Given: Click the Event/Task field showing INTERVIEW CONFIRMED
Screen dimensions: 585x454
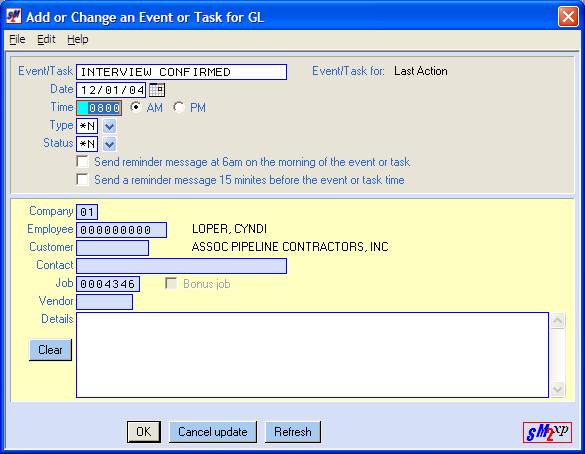Looking at the screenshot, I should (x=181, y=72).
